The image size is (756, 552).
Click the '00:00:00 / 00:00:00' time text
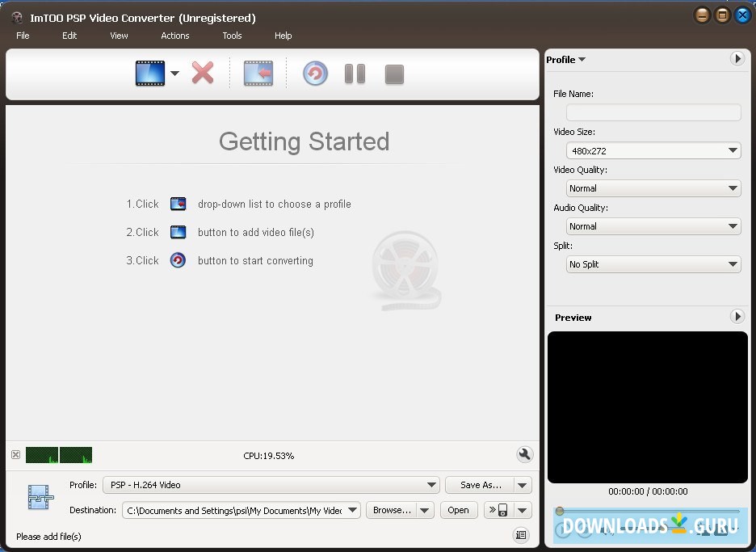pyautogui.click(x=648, y=491)
